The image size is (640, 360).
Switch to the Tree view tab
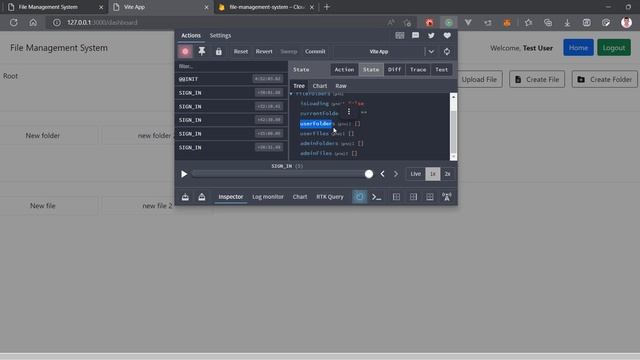pyautogui.click(x=299, y=86)
